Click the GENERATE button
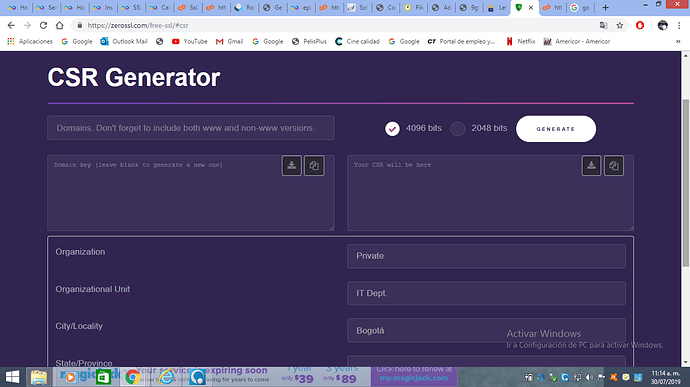Screen dimensions: 690x387 556,129
